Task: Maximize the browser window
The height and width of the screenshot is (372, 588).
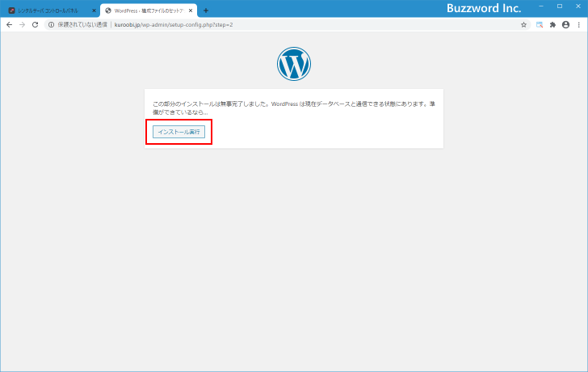Action: [x=560, y=6]
